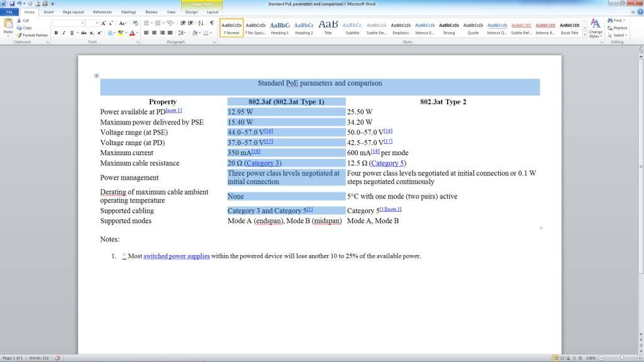Center the text
This screenshot has height=362, width=644.
tap(154, 33)
